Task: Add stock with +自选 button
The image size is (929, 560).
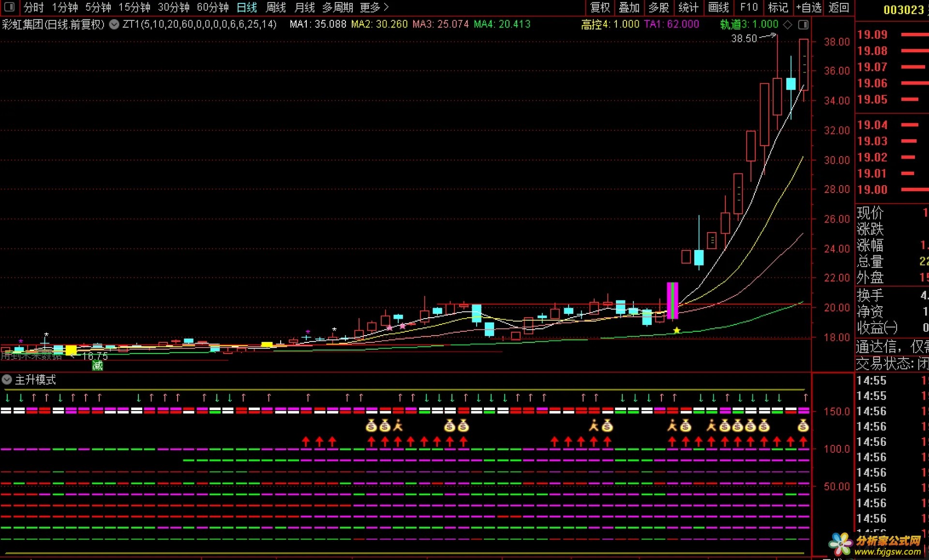Action: [809, 7]
